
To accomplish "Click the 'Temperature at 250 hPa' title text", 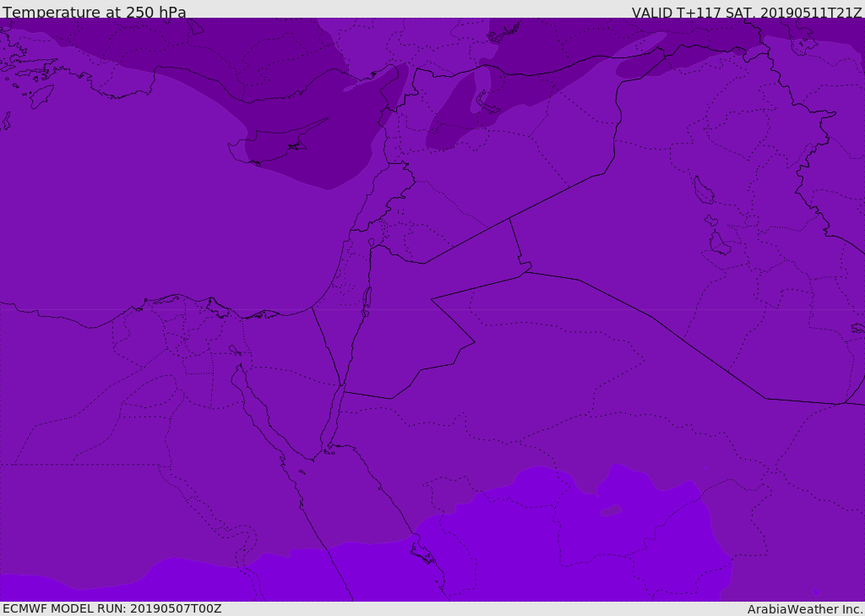I will pos(95,12).
